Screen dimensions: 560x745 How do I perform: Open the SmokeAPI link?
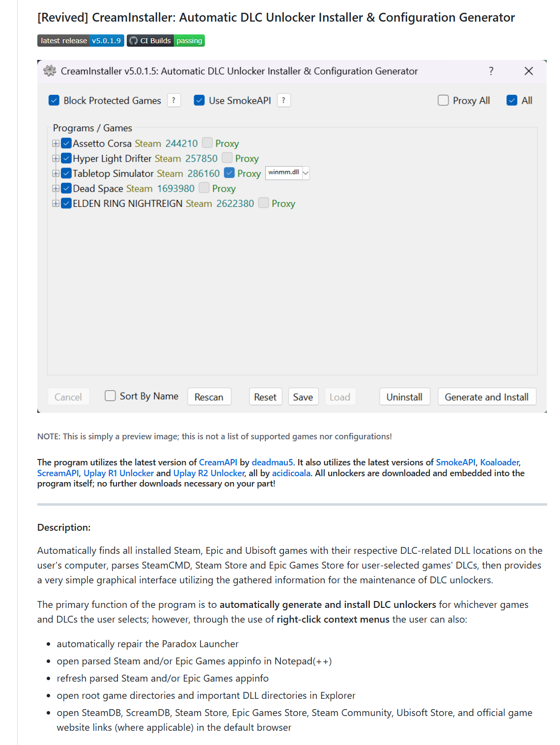click(455, 462)
